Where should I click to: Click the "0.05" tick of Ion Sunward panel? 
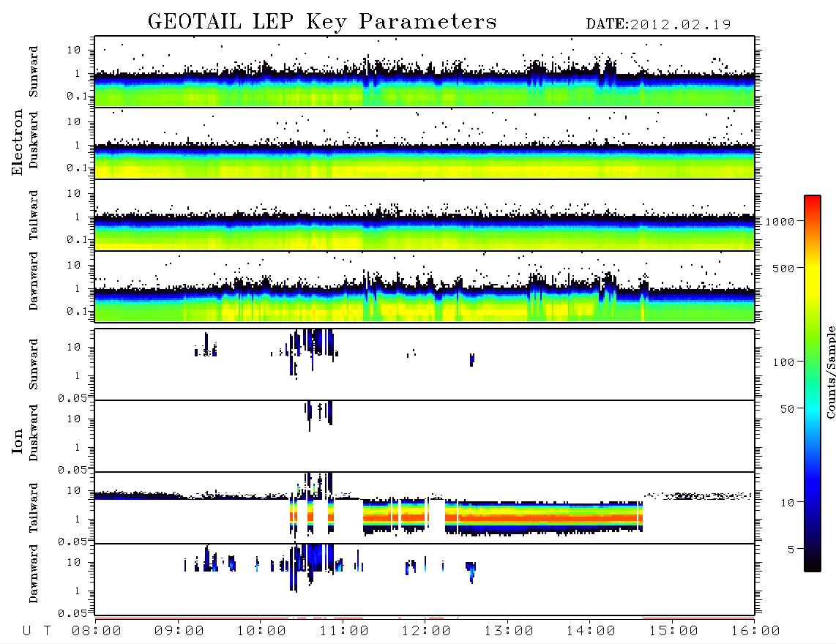[x=75, y=398]
